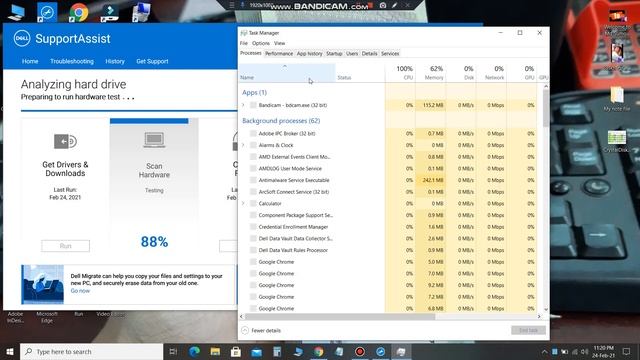Click End task button
The height and width of the screenshot is (360, 640).
pos(528,330)
